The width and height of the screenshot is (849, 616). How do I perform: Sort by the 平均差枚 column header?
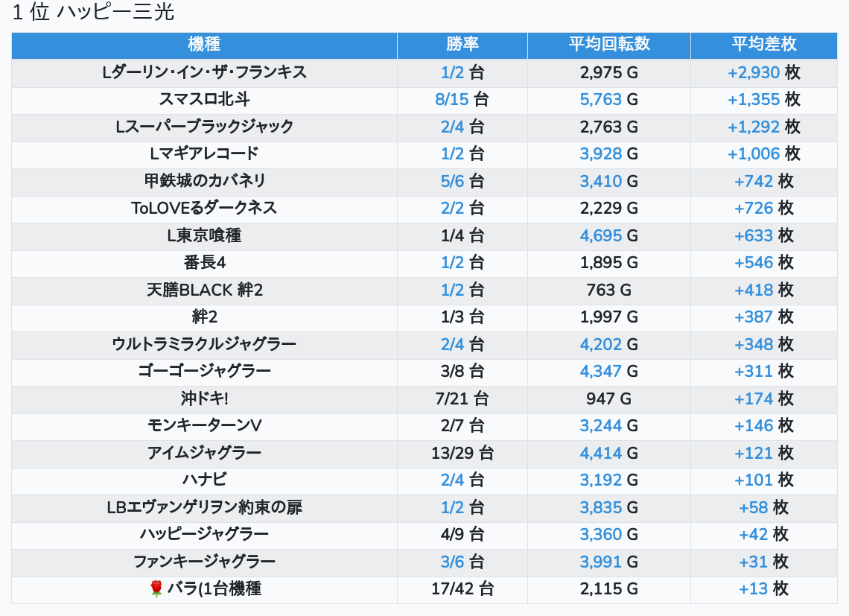pos(764,45)
